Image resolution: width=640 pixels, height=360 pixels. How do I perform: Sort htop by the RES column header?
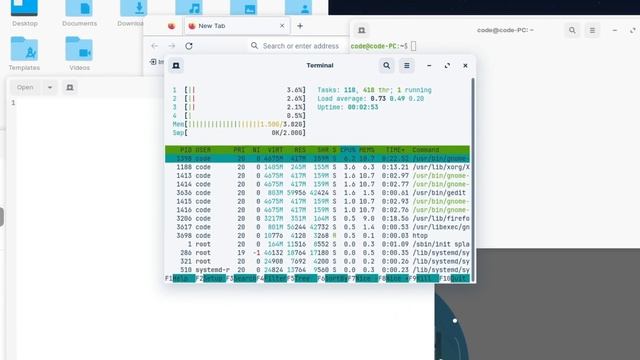click(300, 150)
